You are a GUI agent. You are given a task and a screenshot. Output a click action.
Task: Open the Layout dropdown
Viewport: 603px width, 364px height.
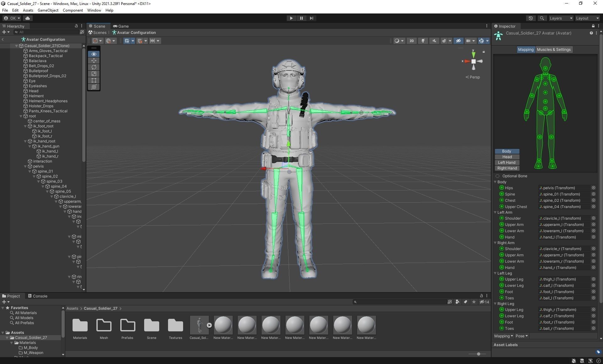tap(587, 18)
